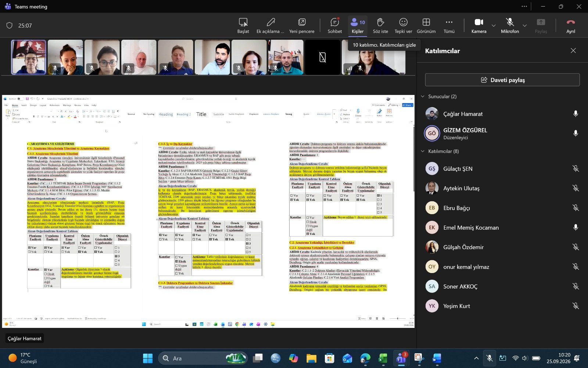Raise hand with Söz iste
The height and width of the screenshot is (368, 588).
pos(380,26)
